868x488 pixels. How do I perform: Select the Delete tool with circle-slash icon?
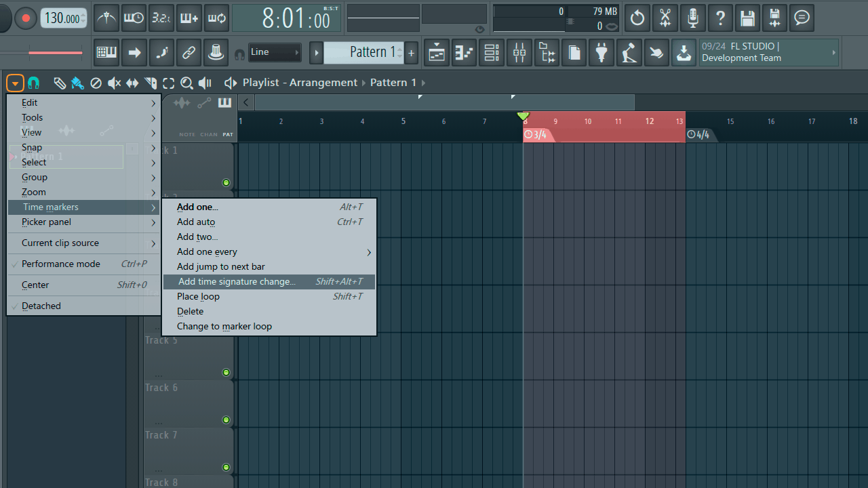[96, 83]
